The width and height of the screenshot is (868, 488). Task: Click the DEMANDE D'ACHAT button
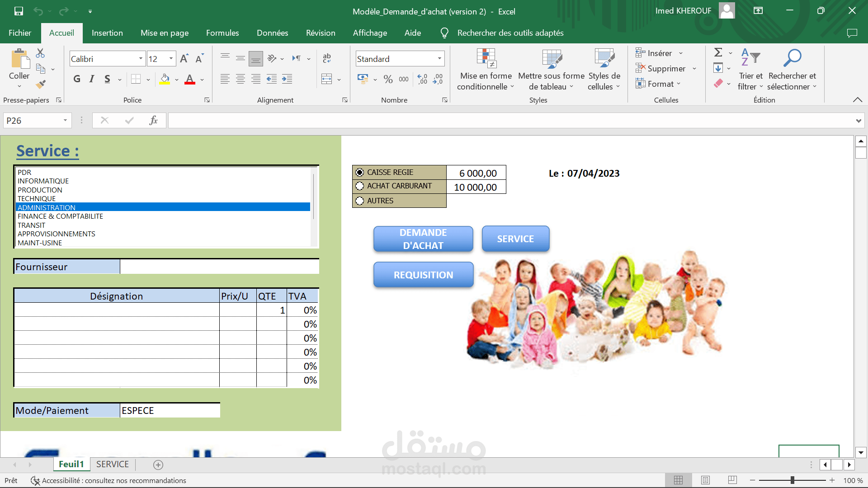click(x=423, y=239)
